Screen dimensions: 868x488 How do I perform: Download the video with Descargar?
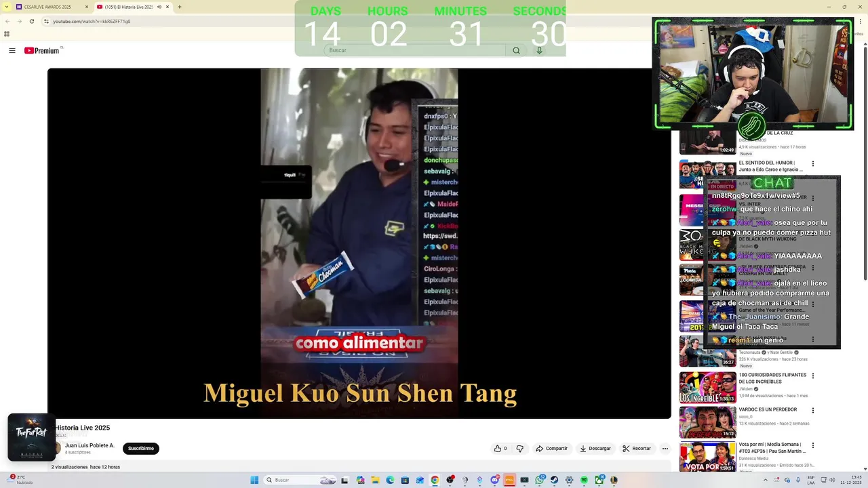[x=596, y=448]
